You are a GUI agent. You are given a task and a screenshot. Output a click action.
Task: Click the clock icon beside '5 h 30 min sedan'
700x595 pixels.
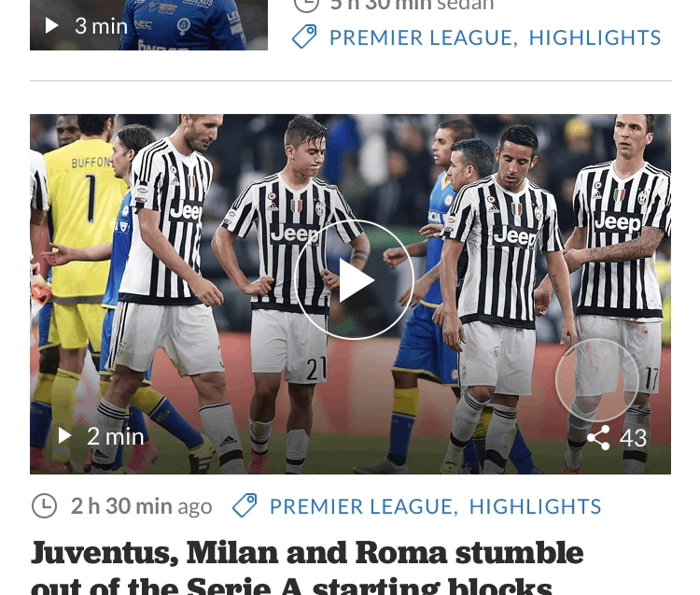click(306, 5)
